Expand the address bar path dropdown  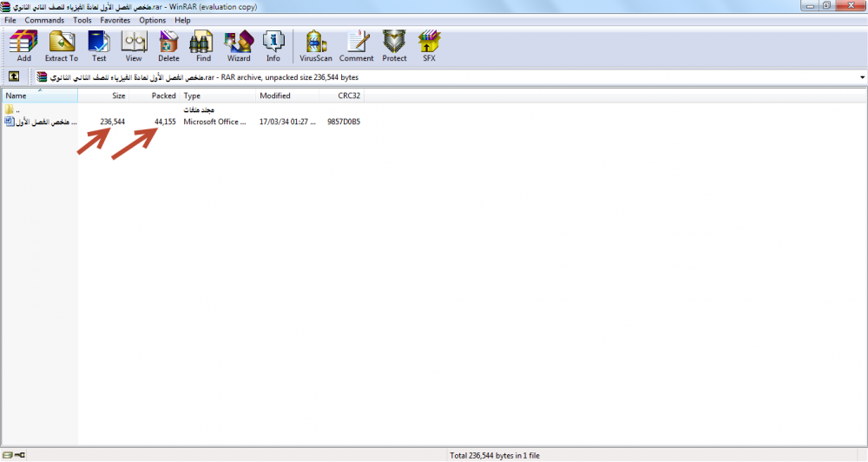(x=862, y=77)
